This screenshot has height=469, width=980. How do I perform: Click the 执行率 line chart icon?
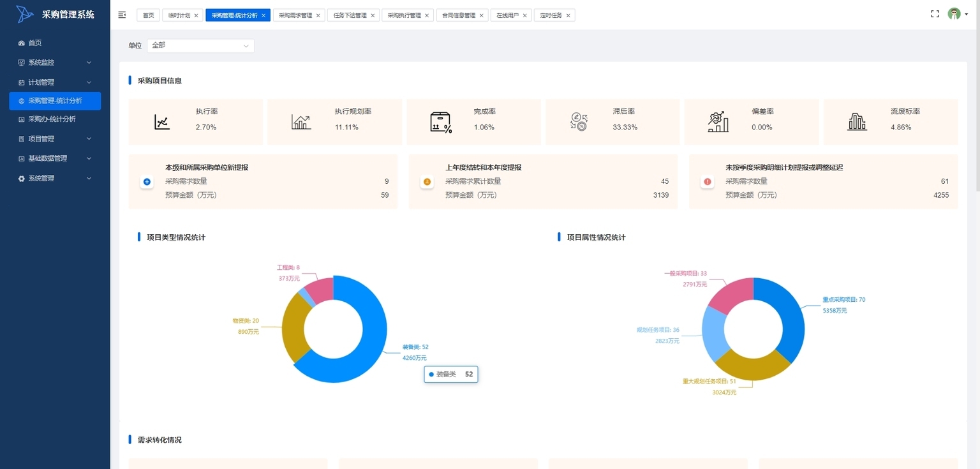point(162,122)
